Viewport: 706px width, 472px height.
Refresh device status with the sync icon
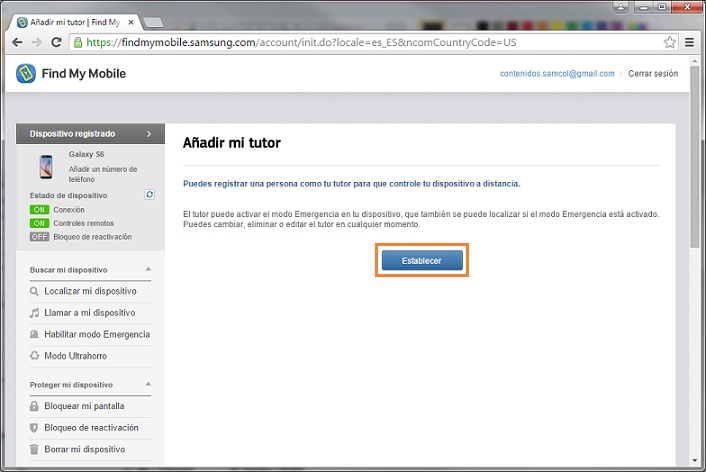click(x=149, y=195)
